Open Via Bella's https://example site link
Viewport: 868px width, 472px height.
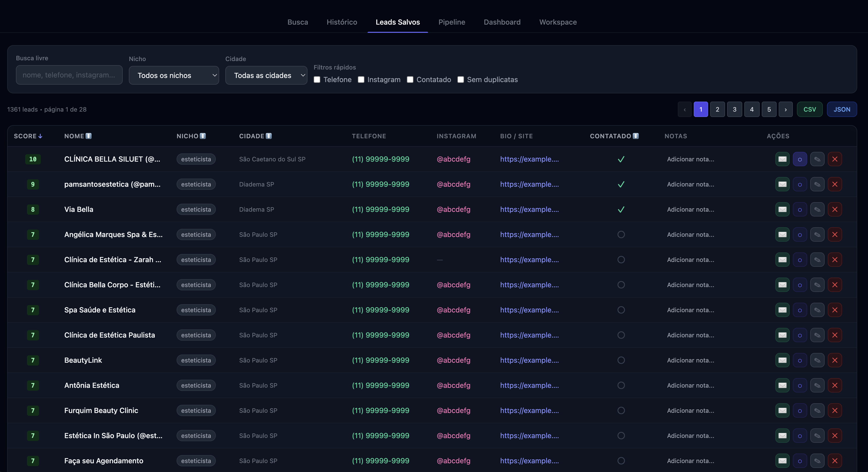click(529, 209)
